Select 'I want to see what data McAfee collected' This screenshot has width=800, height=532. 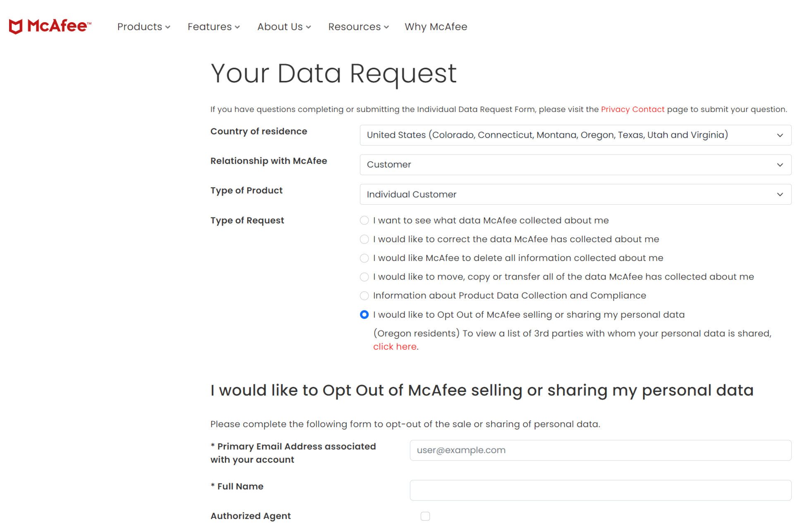364,220
